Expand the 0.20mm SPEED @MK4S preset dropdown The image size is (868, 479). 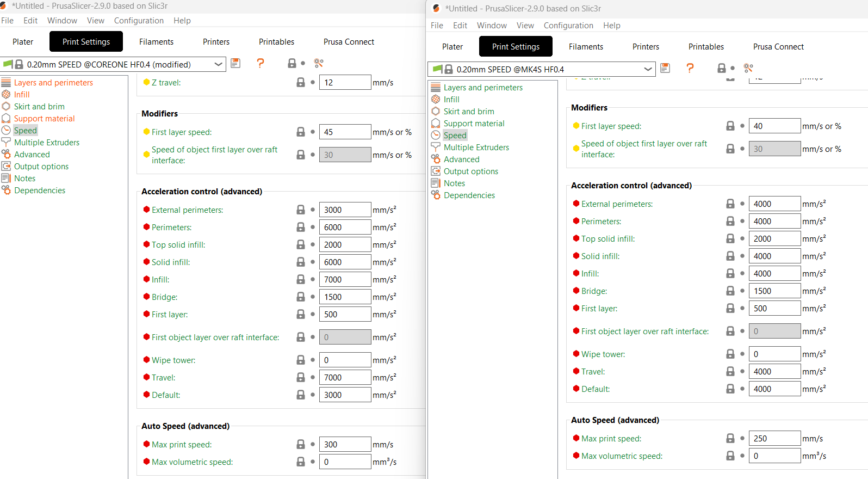point(648,69)
